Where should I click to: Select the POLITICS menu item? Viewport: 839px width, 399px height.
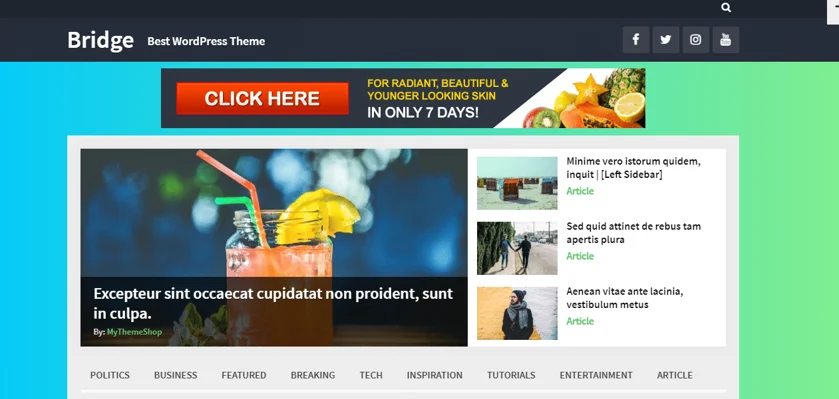coord(110,375)
